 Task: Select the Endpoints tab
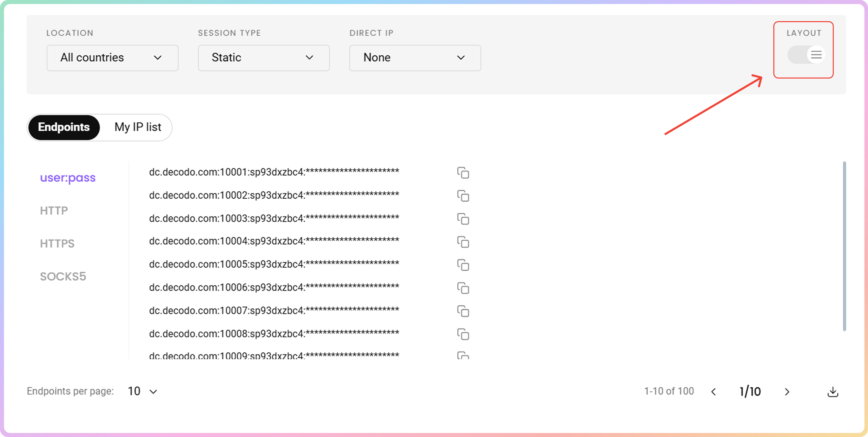point(64,127)
